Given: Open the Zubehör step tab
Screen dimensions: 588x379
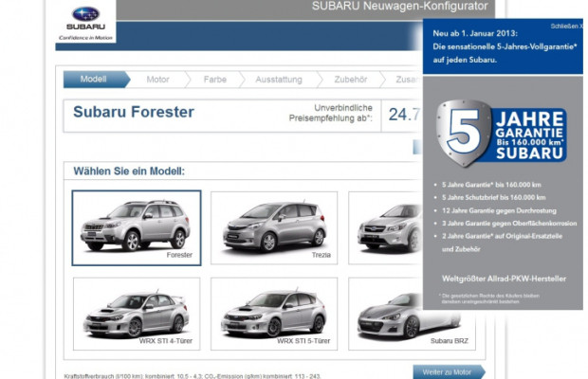Looking at the screenshot, I should point(351,80).
